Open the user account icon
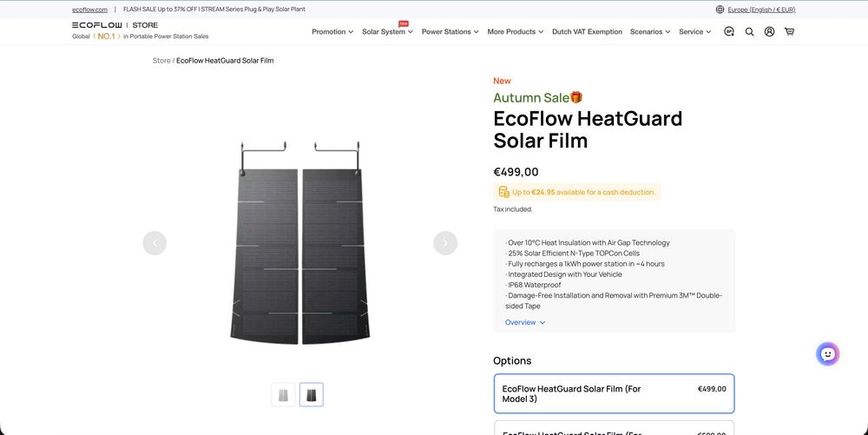Screen dimensions: 868x435 click(x=769, y=31)
